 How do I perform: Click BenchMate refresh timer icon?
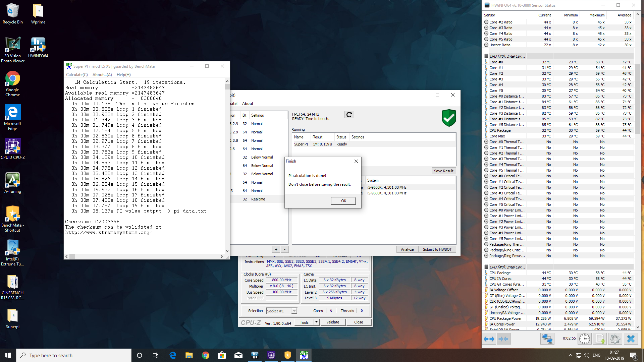tap(349, 115)
